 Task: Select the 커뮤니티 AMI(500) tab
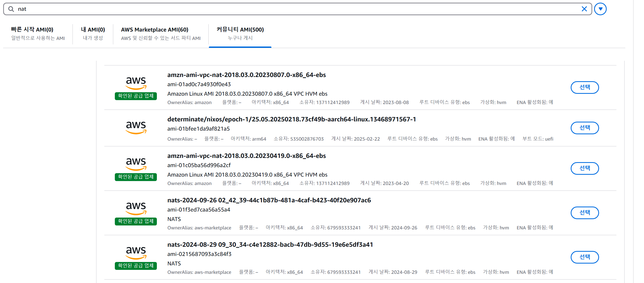click(x=240, y=33)
